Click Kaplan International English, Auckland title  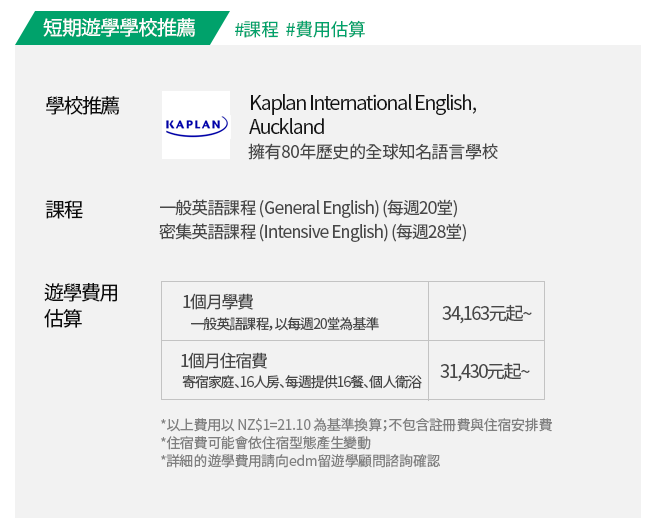point(363,115)
